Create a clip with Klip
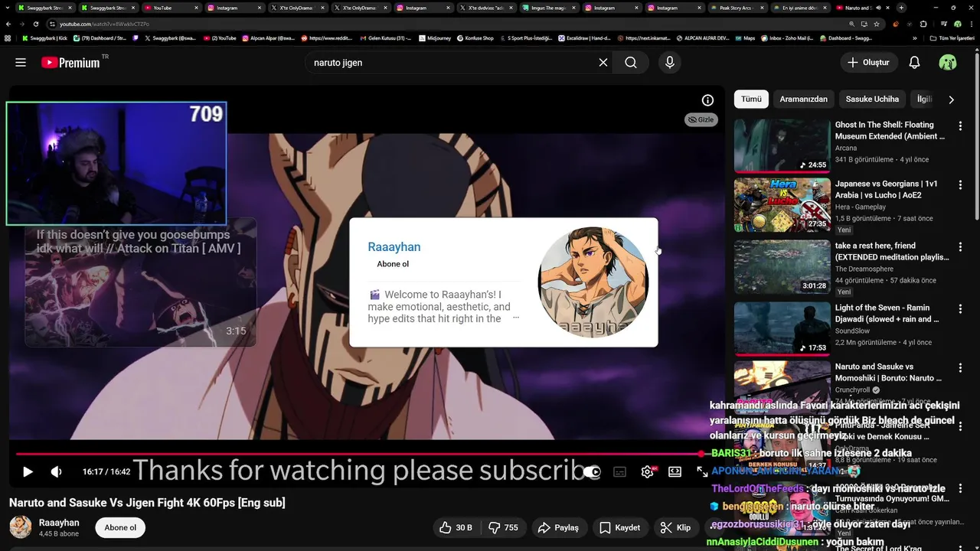 pos(676,527)
